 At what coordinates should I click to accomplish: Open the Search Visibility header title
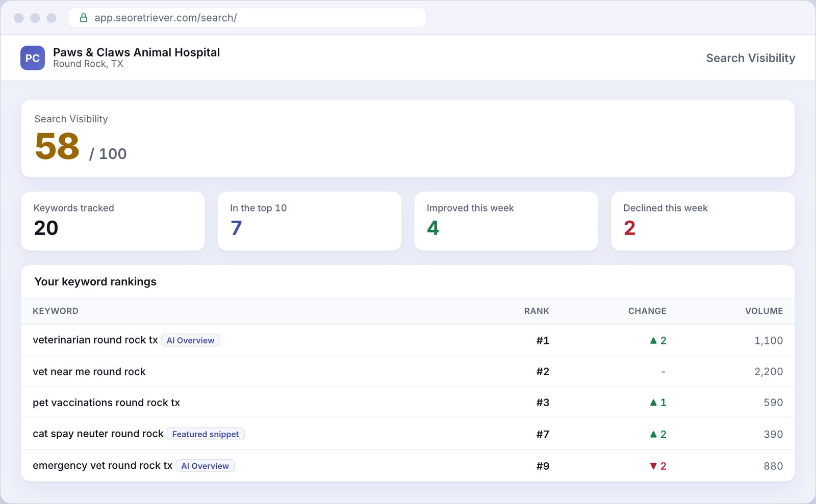pyautogui.click(x=750, y=58)
